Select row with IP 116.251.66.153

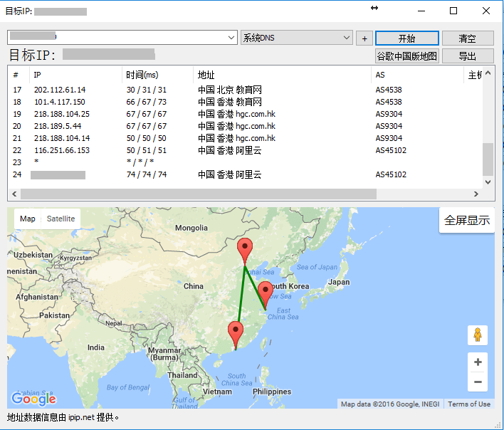[x=245, y=150]
